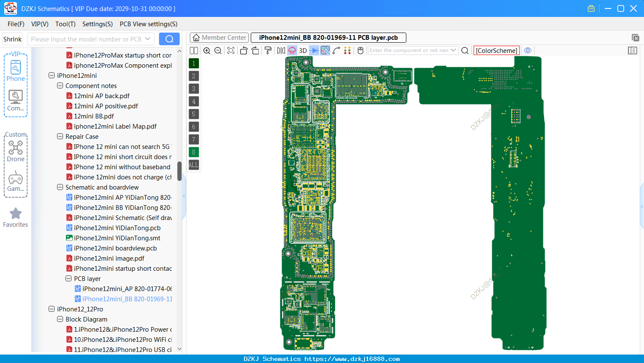Select the curved trace connection tool
The height and width of the screenshot is (363, 644).
pos(337,50)
